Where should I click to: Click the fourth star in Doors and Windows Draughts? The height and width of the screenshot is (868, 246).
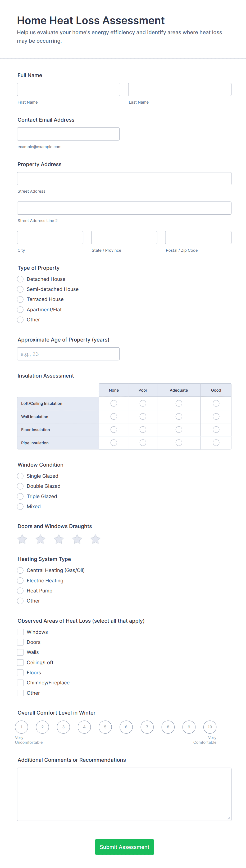(x=77, y=539)
